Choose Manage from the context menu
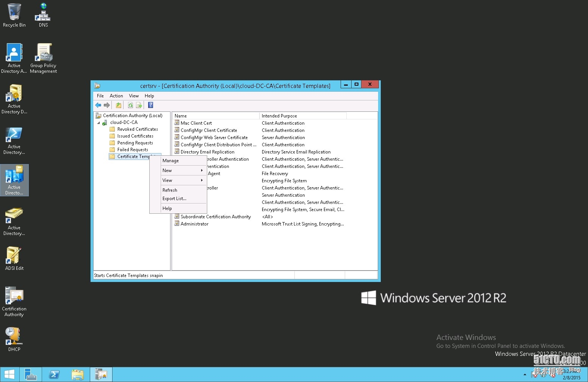Screen dimensions: 588x382 tap(178, 161)
